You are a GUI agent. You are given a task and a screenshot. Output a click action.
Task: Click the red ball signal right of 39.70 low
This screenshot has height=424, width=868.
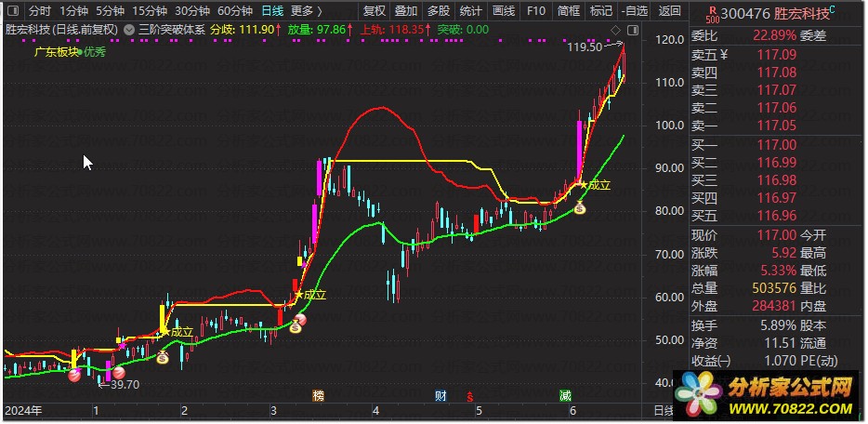118,373
